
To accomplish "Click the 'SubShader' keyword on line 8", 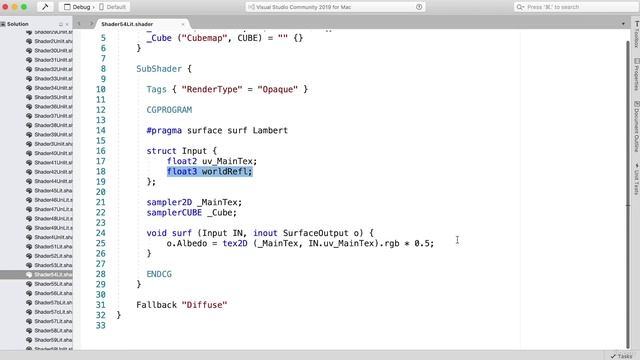I will pyautogui.click(x=159, y=69).
